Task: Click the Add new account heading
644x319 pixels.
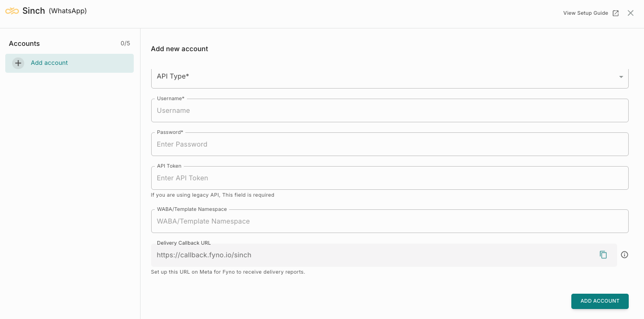Action: coord(180,49)
